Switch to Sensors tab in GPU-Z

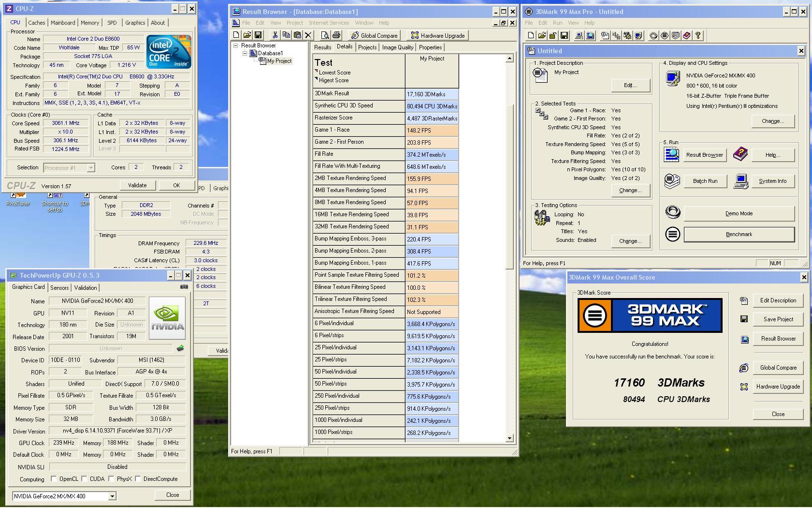pos(59,288)
